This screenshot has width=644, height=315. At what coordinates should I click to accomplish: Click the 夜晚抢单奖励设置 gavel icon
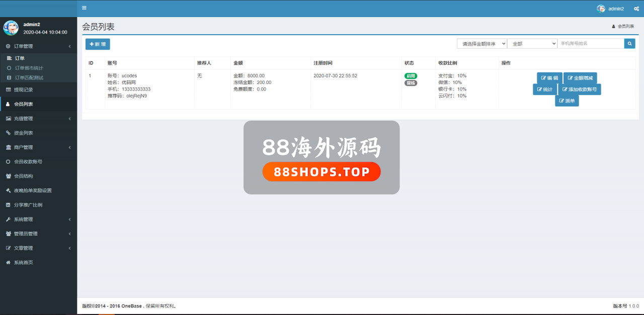pyautogui.click(x=8, y=191)
